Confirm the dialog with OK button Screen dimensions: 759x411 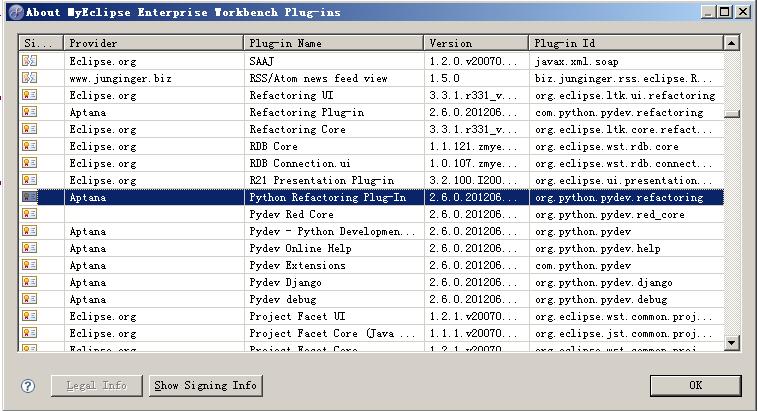tap(695, 385)
